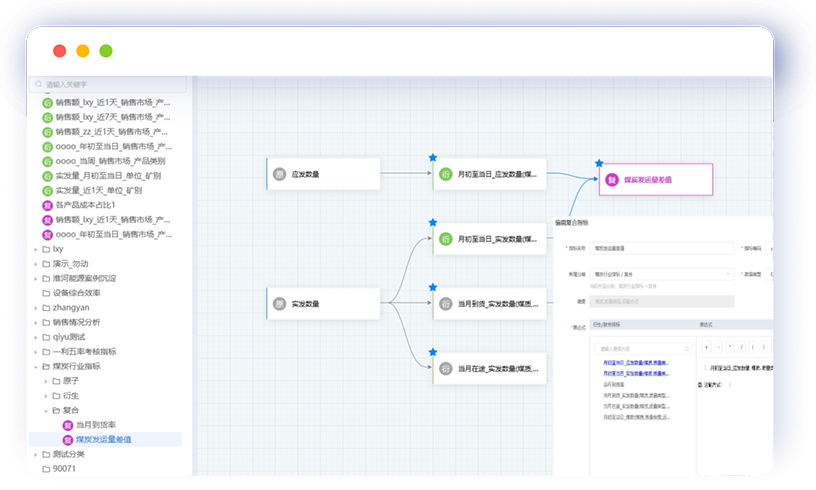816x490 pixels.
Task: Click the 实发数量 atomic node icon
Action: click(x=280, y=303)
